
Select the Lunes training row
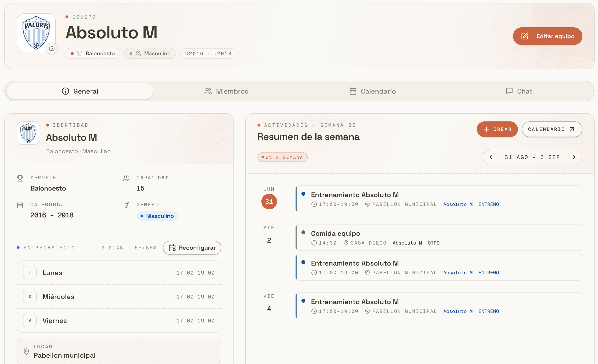[x=119, y=273]
